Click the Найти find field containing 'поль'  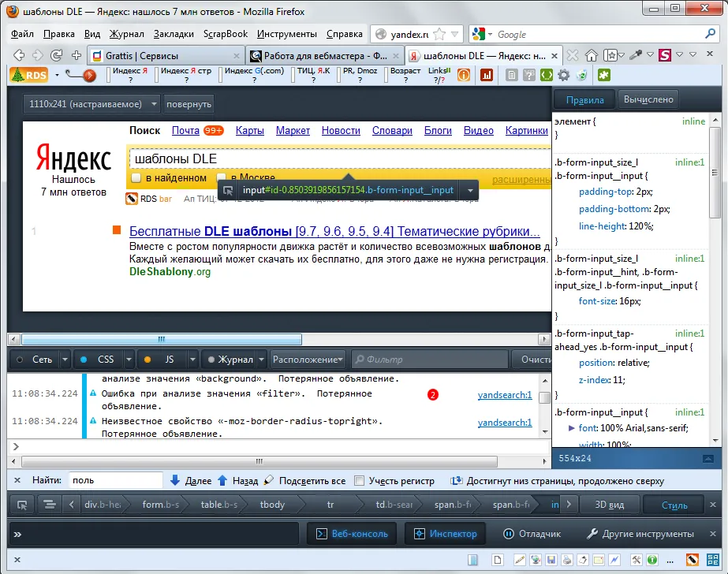116,480
